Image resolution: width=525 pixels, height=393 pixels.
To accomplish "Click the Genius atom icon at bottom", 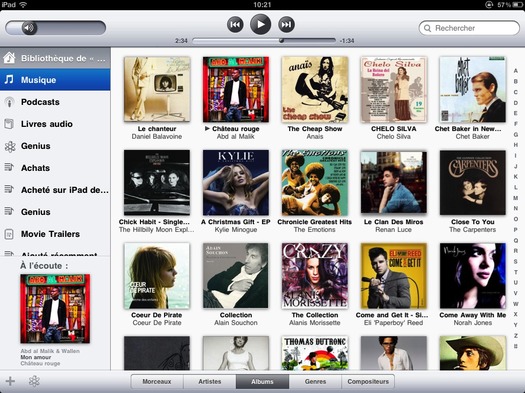I will 34,381.
